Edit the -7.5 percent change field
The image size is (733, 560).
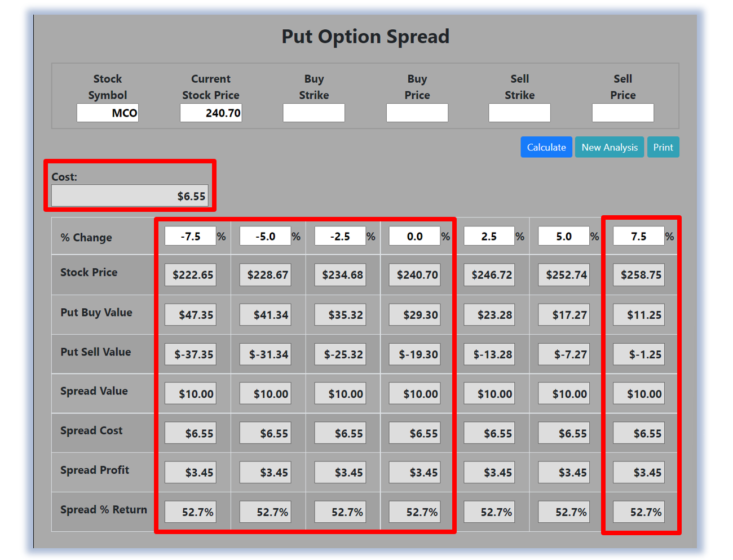coord(190,237)
